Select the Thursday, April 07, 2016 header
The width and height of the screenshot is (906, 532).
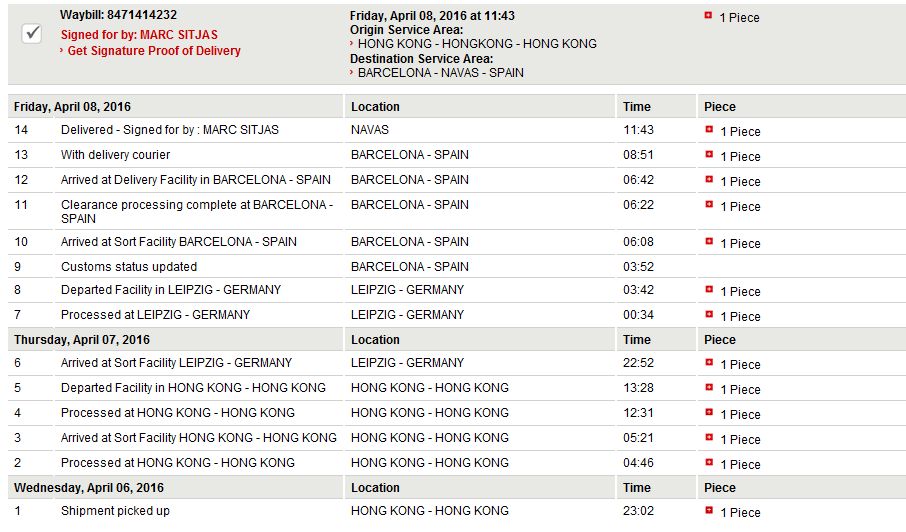point(81,340)
